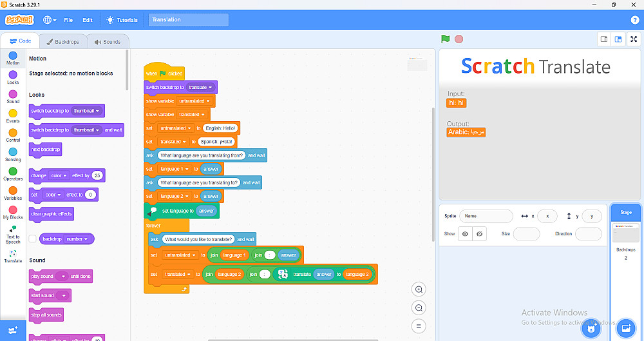Open the Variables blocks category
This screenshot has height=341, width=644.
coord(13,193)
